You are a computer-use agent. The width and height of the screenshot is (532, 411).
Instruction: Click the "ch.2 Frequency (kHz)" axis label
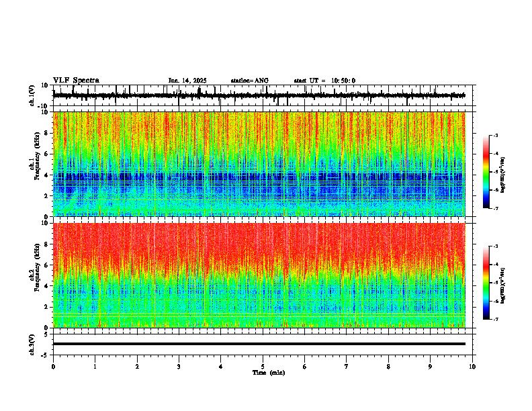click(x=35, y=267)
